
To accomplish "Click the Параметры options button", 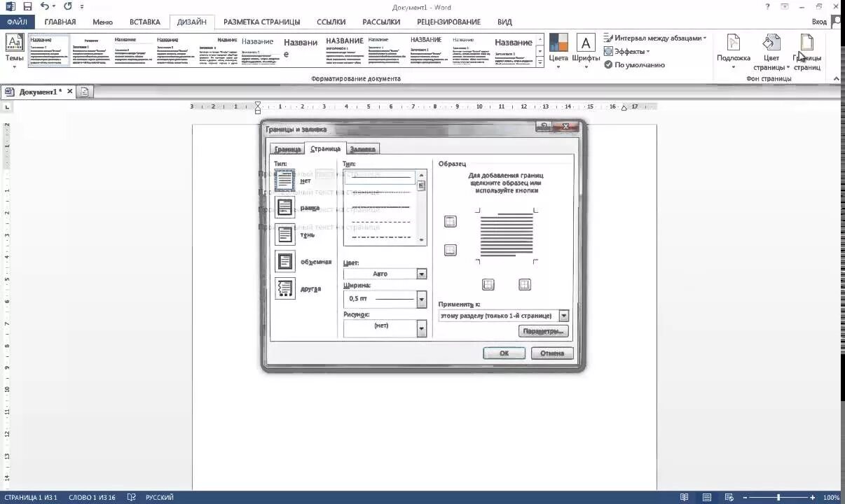I will (543, 331).
